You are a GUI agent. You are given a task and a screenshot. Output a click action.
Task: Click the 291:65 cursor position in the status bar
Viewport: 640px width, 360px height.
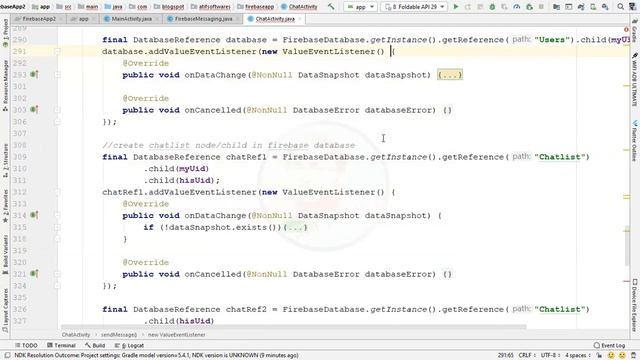coord(505,356)
